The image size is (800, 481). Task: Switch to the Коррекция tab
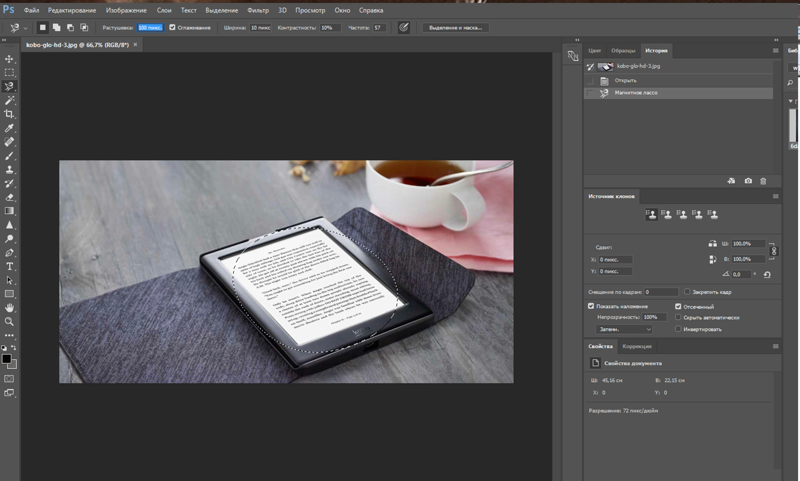[637, 346]
